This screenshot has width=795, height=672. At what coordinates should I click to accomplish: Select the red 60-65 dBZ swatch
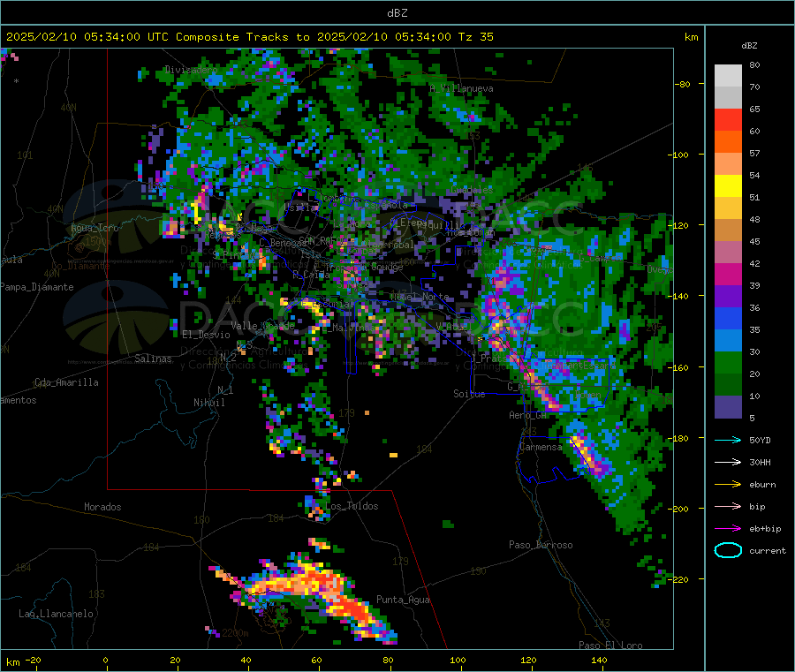coord(728,119)
